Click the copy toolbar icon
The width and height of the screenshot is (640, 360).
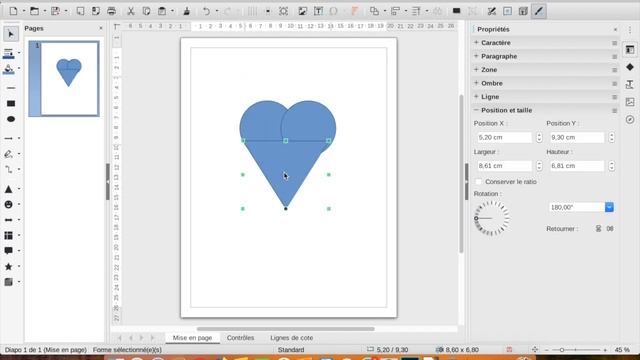coord(146,11)
